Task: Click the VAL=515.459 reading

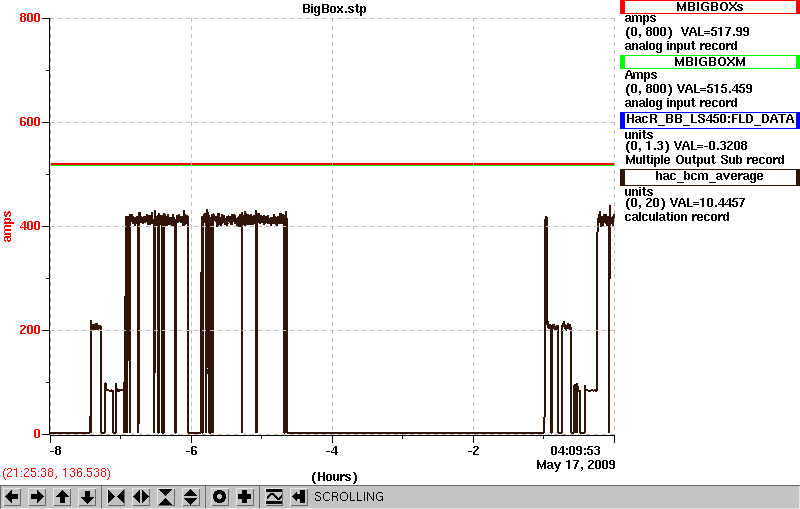Action: point(714,89)
